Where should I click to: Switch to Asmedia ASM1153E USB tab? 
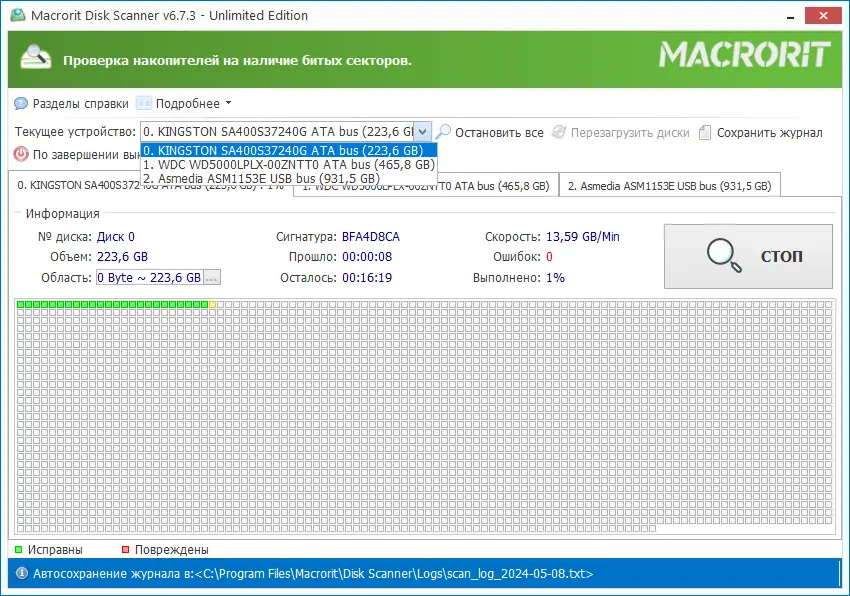click(669, 186)
